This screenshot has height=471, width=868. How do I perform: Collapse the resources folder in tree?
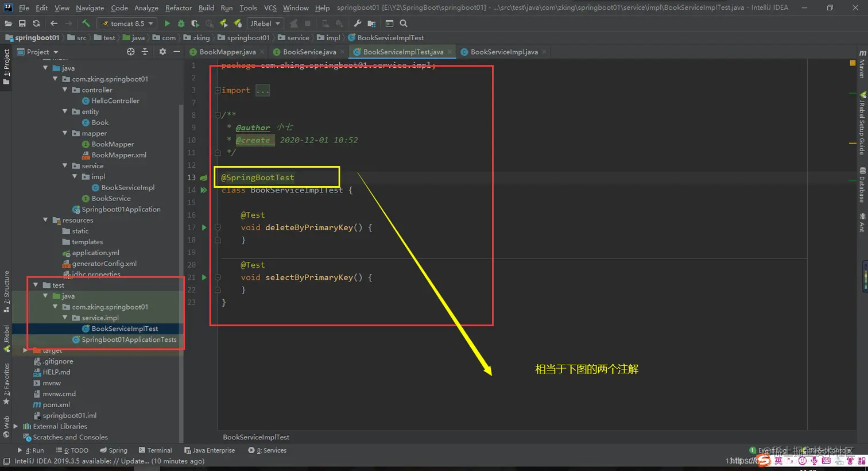45,220
